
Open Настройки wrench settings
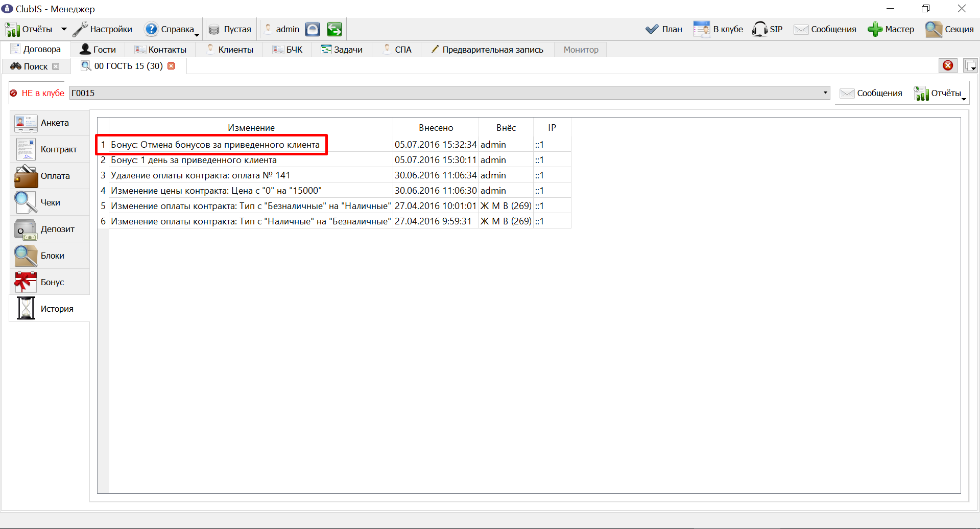tap(103, 29)
